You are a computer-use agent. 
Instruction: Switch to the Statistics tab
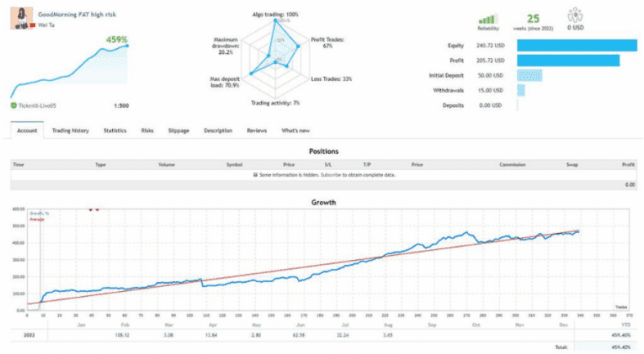click(115, 131)
